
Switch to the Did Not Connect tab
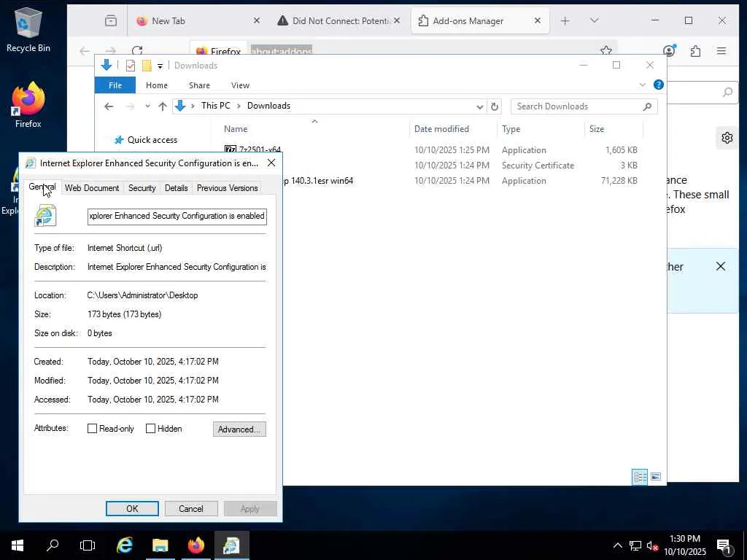(x=338, y=21)
